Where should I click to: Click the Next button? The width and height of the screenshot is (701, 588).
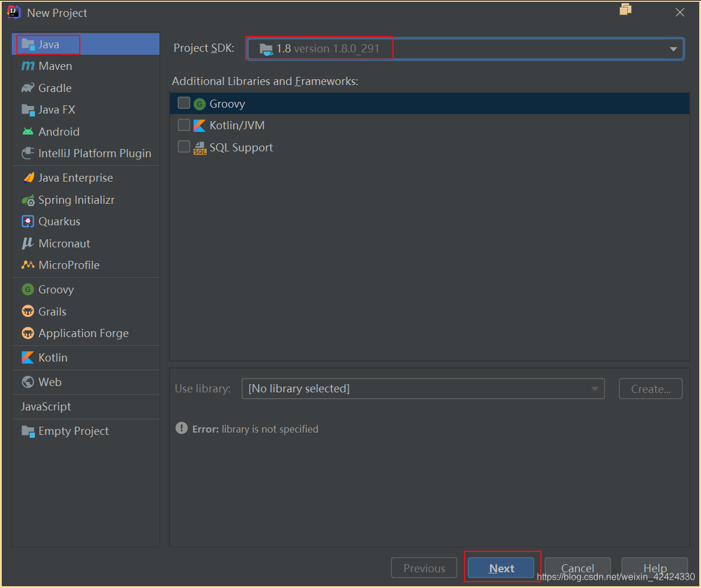point(501,568)
